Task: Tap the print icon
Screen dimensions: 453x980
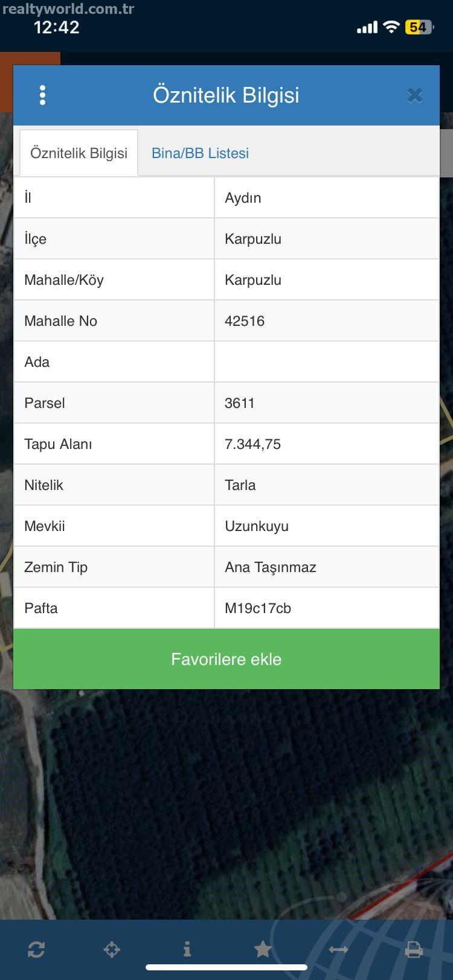Action: pos(414,950)
